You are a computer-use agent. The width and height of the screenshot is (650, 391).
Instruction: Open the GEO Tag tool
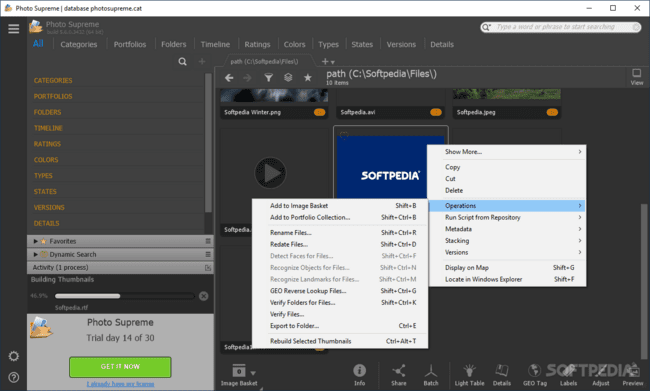point(535,375)
